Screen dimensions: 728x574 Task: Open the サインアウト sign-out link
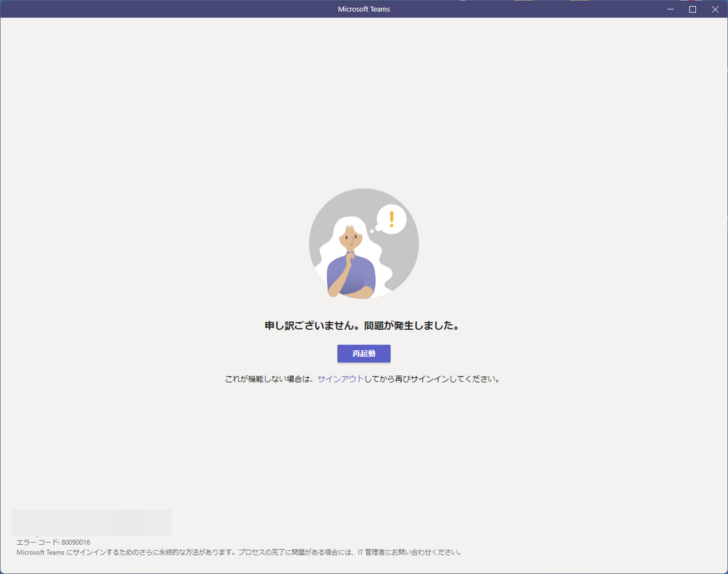tap(340, 379)
